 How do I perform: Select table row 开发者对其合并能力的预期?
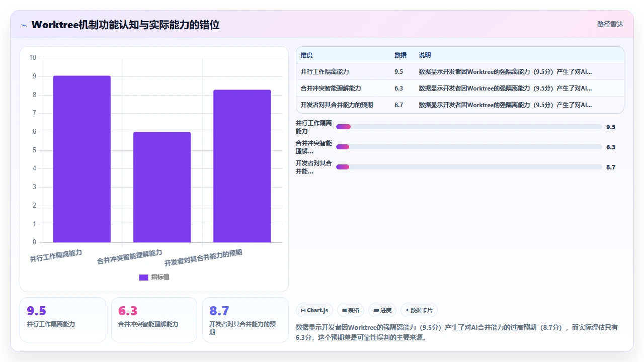point(460,105)
